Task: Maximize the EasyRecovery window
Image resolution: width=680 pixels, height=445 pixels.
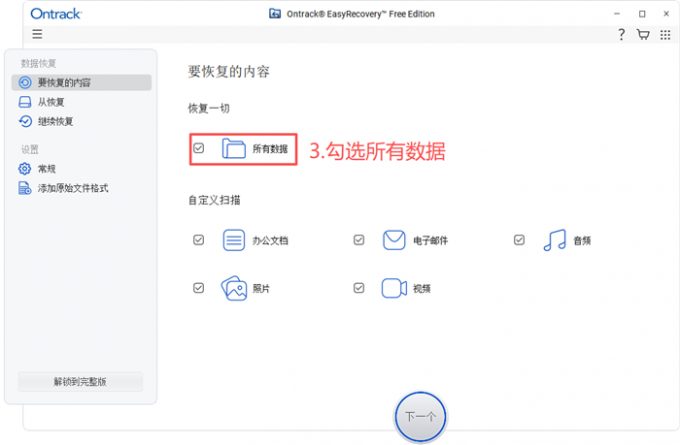Action: (642, 14)
